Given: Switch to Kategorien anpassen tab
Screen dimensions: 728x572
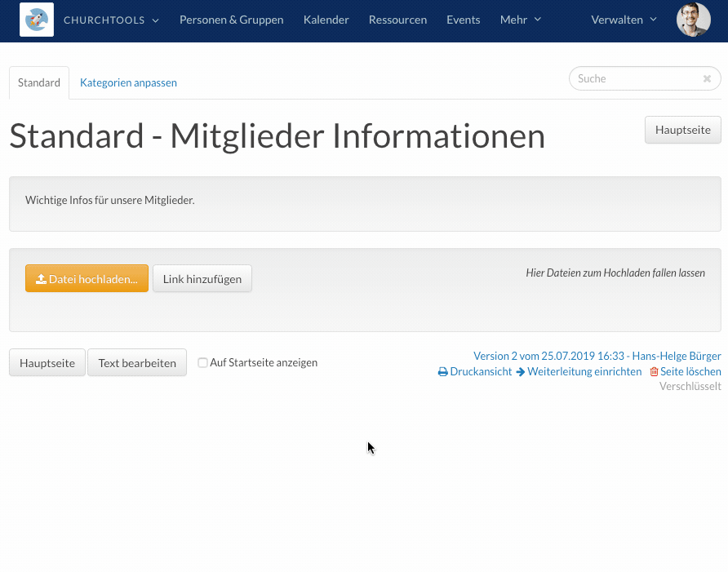Looking at the screenshot, I should [x=128, y=82].
